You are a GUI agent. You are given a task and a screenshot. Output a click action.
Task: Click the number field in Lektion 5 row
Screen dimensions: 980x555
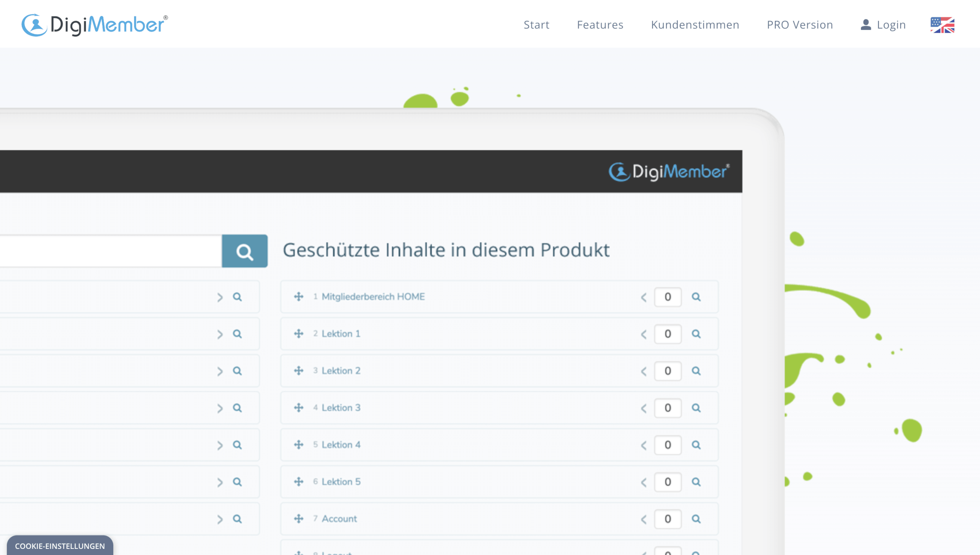[668, 482]
